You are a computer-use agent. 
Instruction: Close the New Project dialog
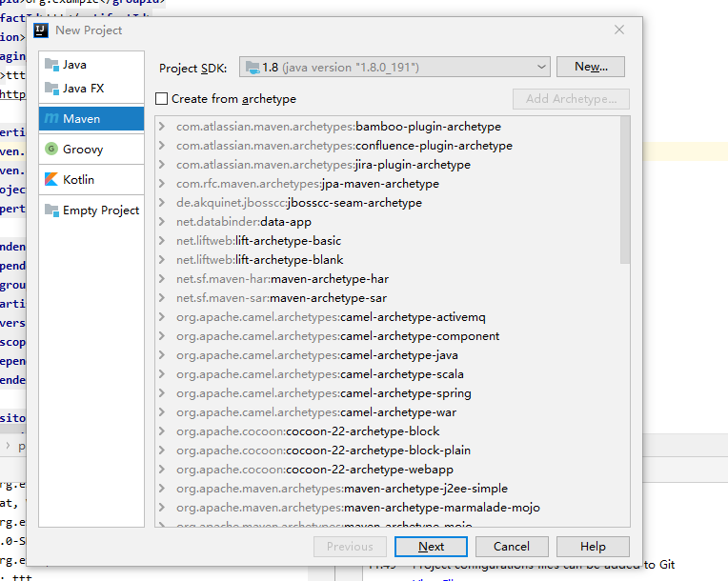coord(618,30)
